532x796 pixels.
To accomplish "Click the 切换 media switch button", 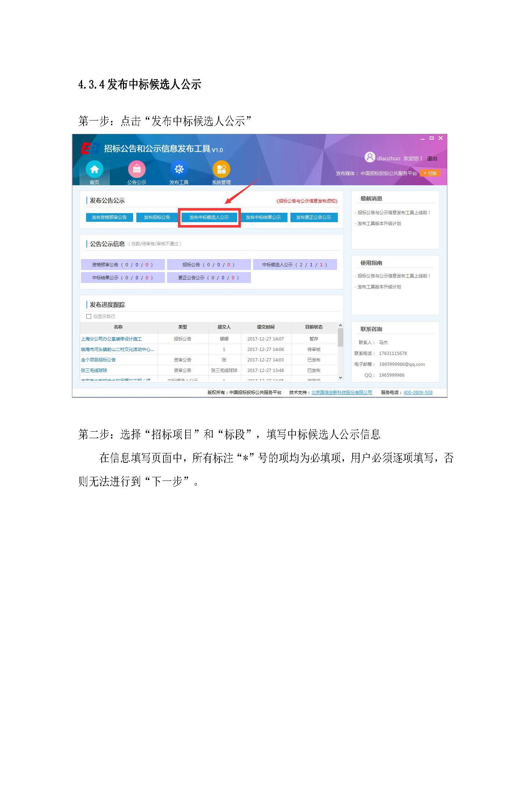I will click(x=430, y=173).
